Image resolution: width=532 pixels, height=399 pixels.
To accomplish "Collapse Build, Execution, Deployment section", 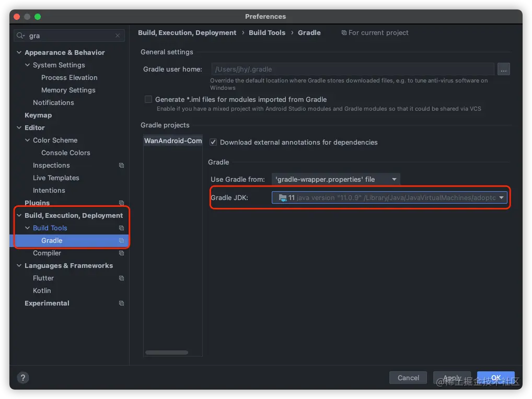I will [x=19, y=215].
